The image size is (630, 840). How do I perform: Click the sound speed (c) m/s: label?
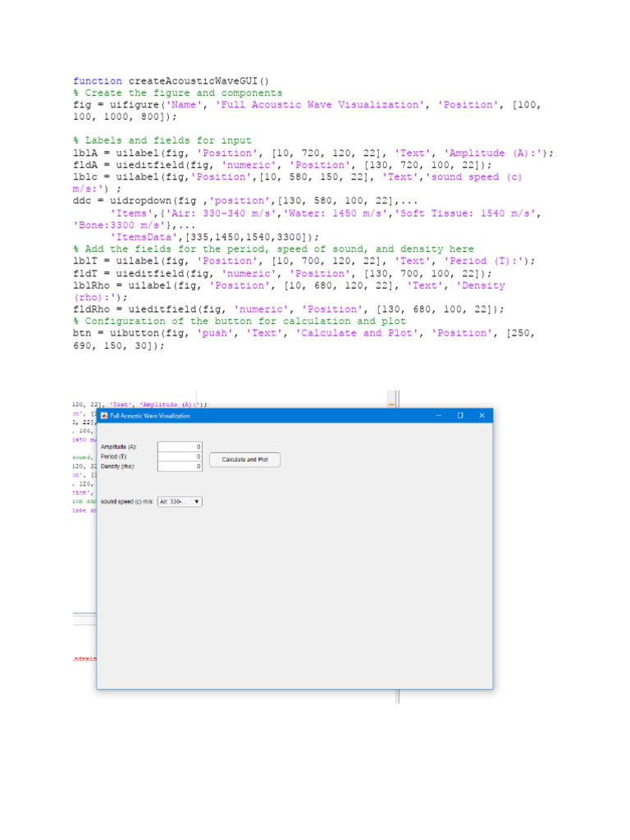click(x=127, y=501)
